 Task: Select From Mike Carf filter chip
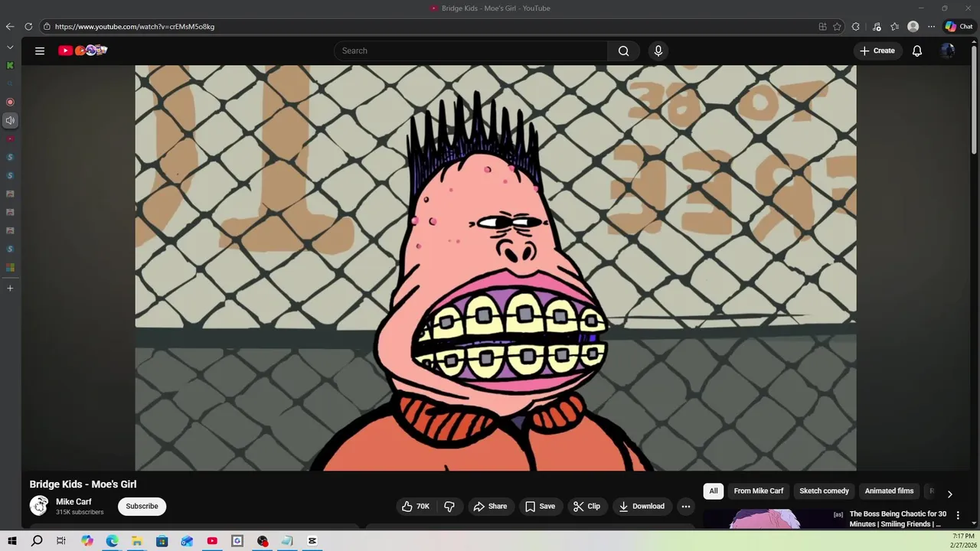pos(759,491)
